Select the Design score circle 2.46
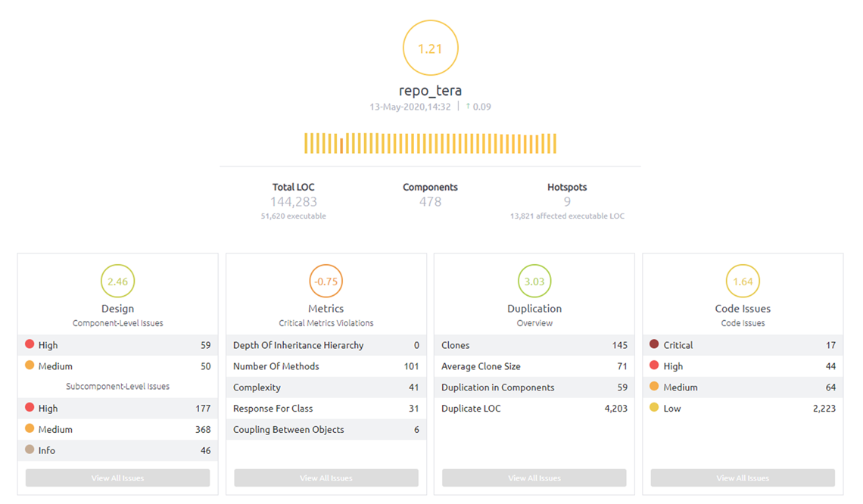Image resolution: width=863 pixels, height=504 pixels. click(118, 282)
